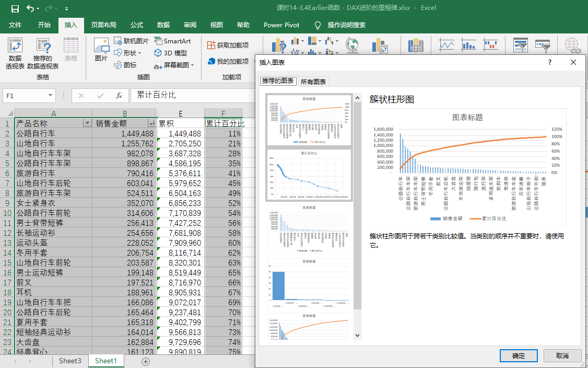Click the Maps globe chart icon

(x=353, y=45)
